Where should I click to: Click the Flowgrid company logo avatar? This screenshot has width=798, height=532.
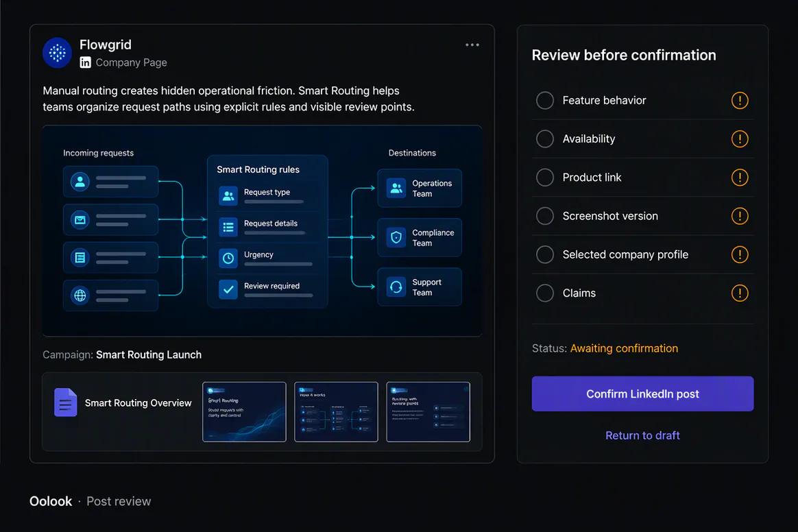(57, 52)
